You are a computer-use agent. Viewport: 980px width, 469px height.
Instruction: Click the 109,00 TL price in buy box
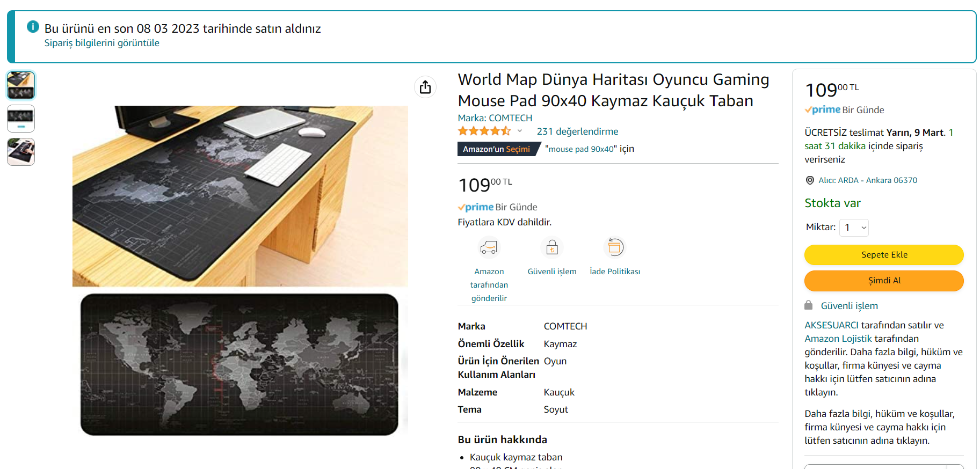pyautogui.click(x=832, y=90)
